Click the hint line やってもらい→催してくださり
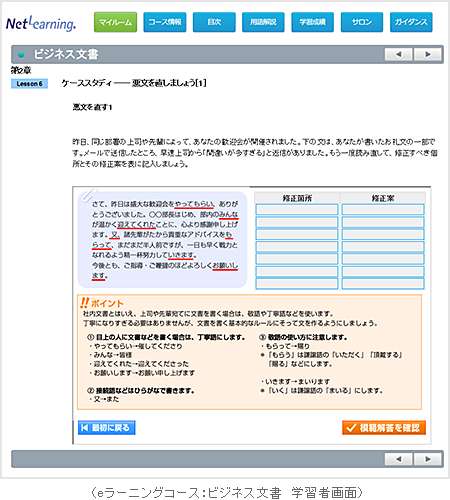Screen dimensions: 450x500 pyautogui.click(x=136, y=346)
